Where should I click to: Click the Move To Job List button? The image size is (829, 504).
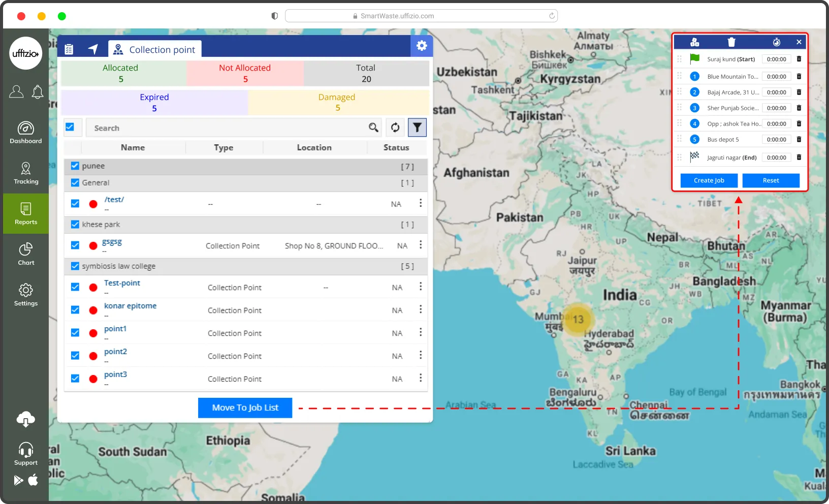point(245,407)
